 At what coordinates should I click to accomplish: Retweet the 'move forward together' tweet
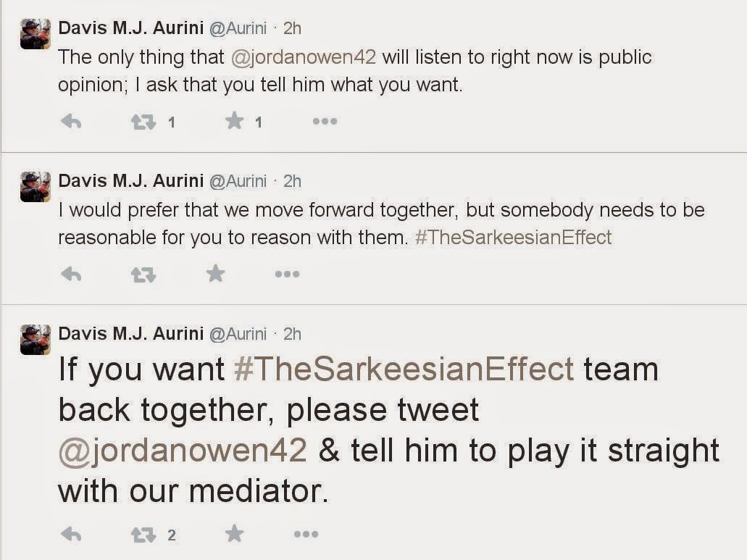143,274
